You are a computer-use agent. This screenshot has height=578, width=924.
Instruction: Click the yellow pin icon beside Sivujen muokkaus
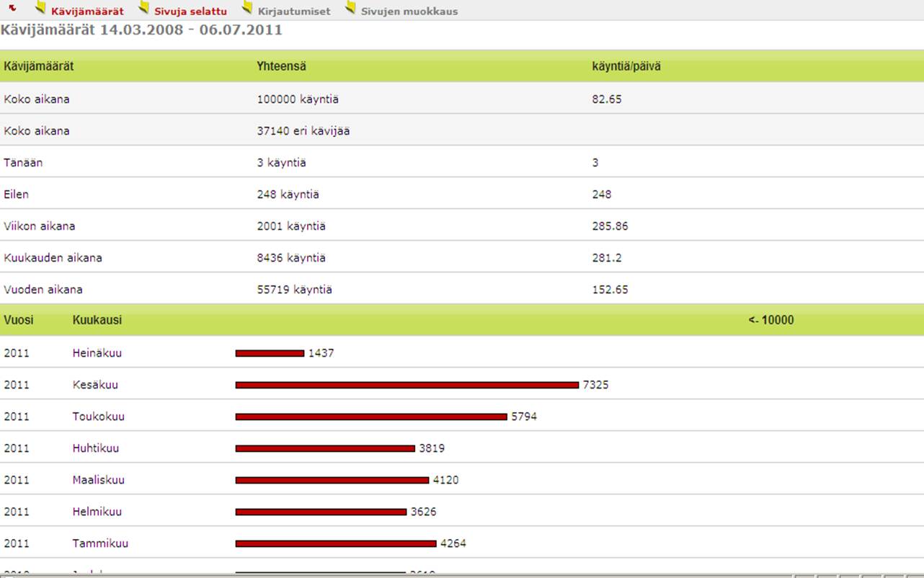point(351,8)
